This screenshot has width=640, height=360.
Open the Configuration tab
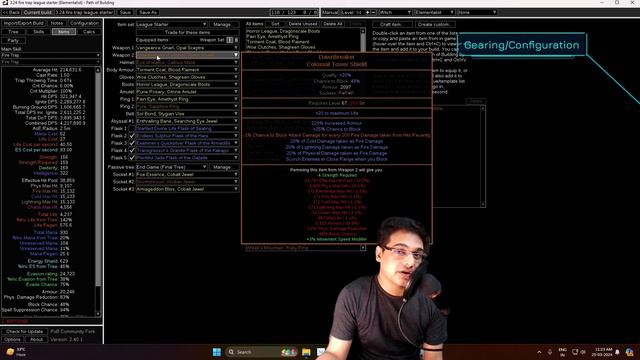tap(84, 23)
